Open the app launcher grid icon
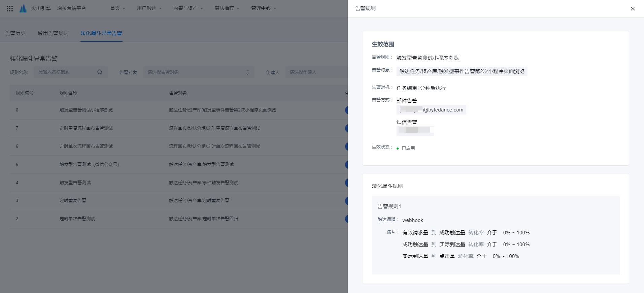The image size is (644, 293). (x=10, y=8)
